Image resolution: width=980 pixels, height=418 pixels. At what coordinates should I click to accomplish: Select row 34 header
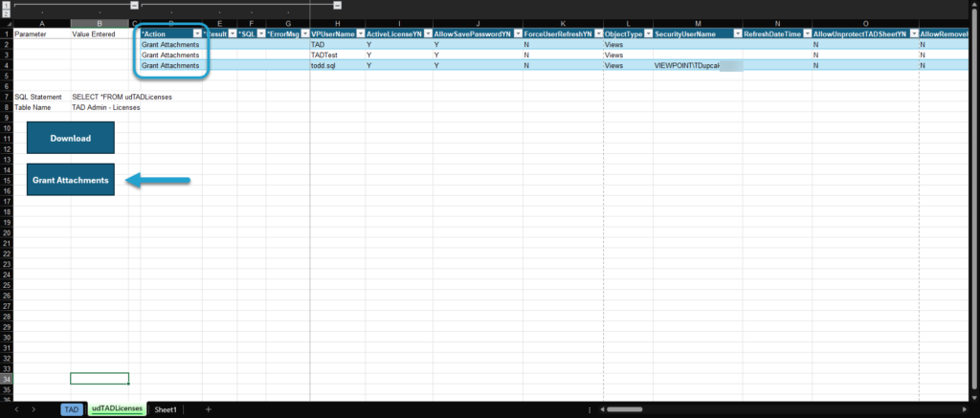pos(6,379)
